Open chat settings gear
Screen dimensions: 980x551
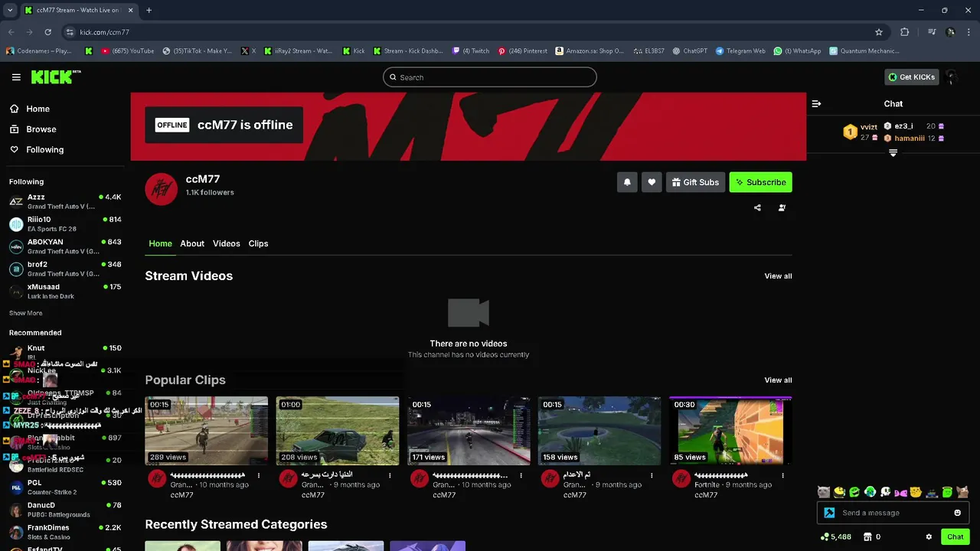[929, 537]
